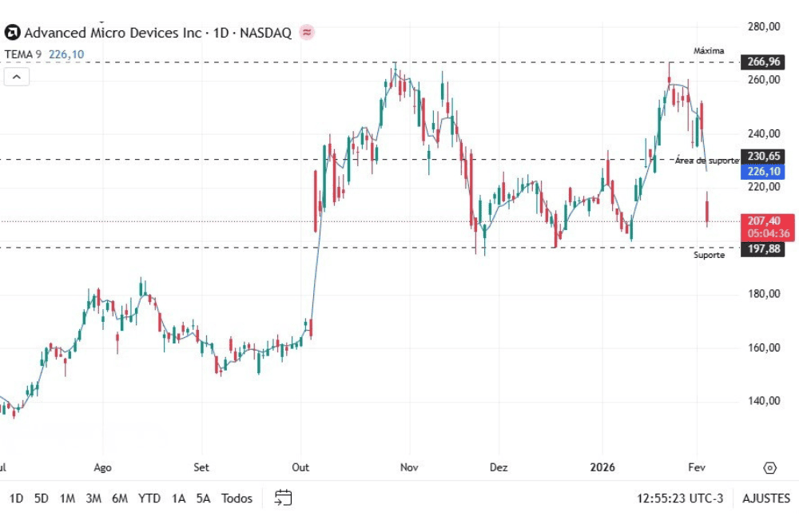Image resolution: width=799 pixels, height=532 pixels.
Task: Select the Área de suporte text annotation
Action: (x=706, y=161)
